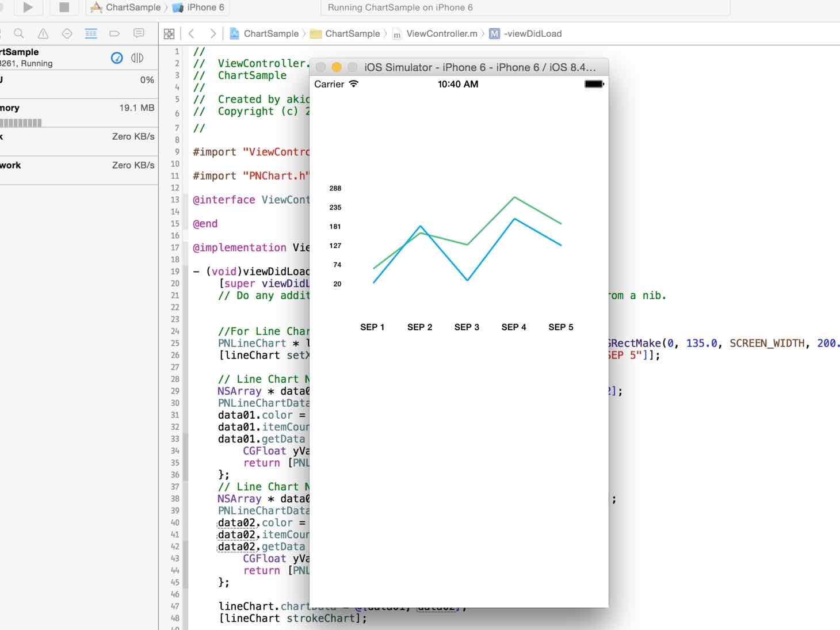Tap the 20 y-axis label

coord(337,284)
